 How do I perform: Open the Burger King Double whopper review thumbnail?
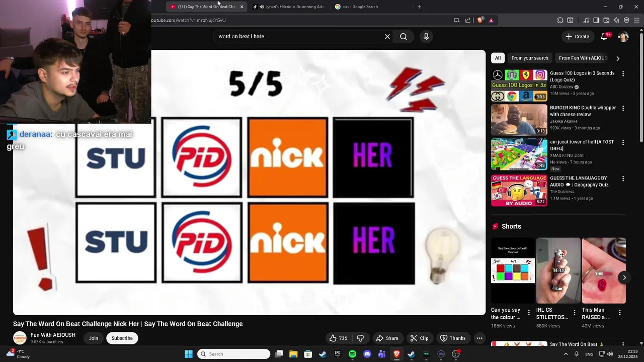point(519,120)
